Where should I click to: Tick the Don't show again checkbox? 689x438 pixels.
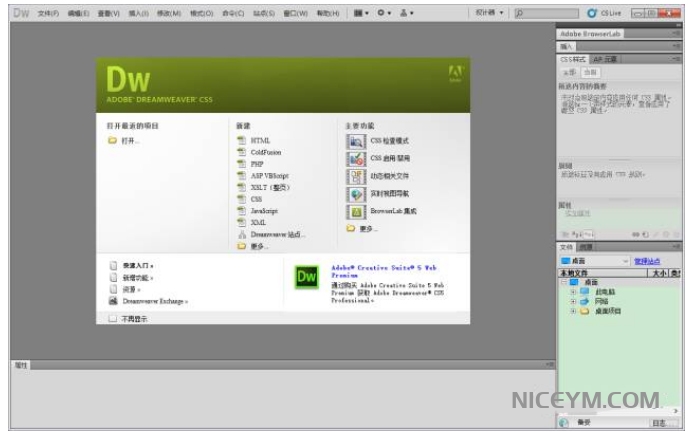(112, 319)
